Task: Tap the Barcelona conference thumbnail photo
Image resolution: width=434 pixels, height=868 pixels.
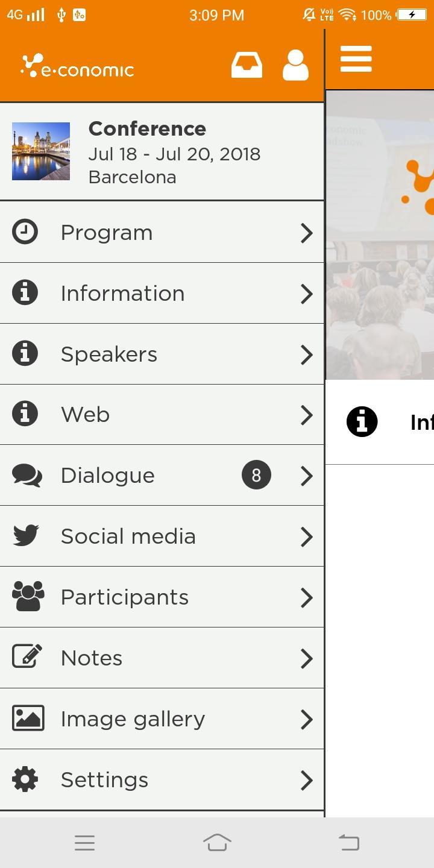Action: point(40,151)
